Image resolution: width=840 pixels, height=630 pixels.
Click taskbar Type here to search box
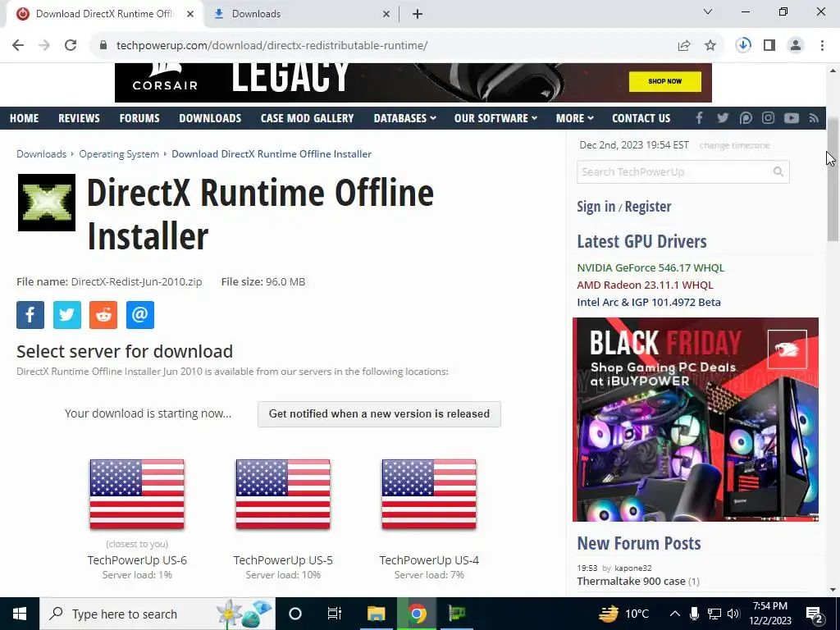[157, 614]
